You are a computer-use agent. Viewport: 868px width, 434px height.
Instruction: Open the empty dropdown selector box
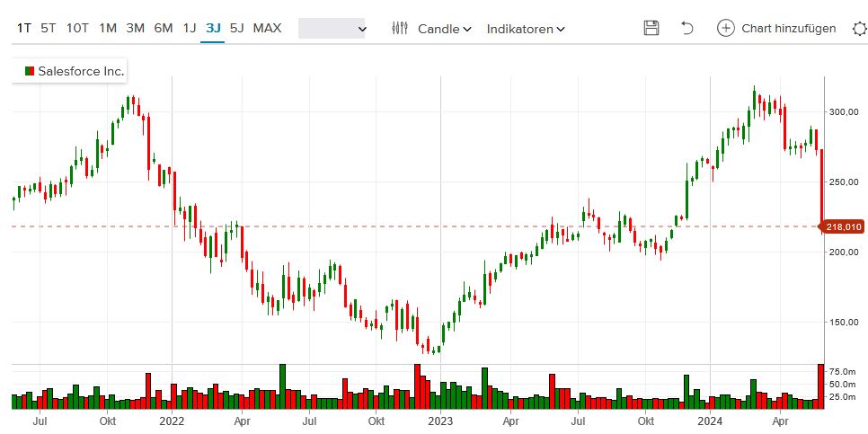click(332, 29)
